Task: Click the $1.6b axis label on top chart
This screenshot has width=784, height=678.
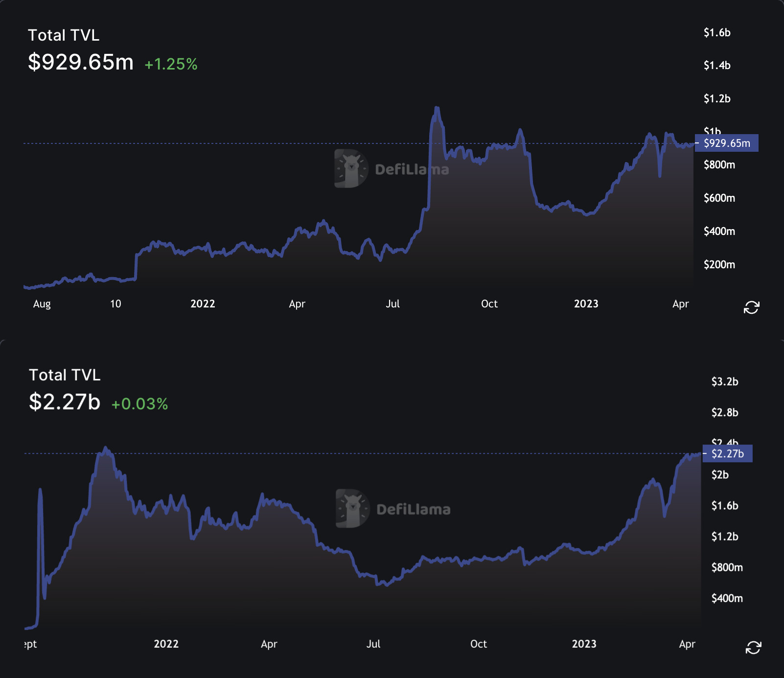Action: [717, 33]
